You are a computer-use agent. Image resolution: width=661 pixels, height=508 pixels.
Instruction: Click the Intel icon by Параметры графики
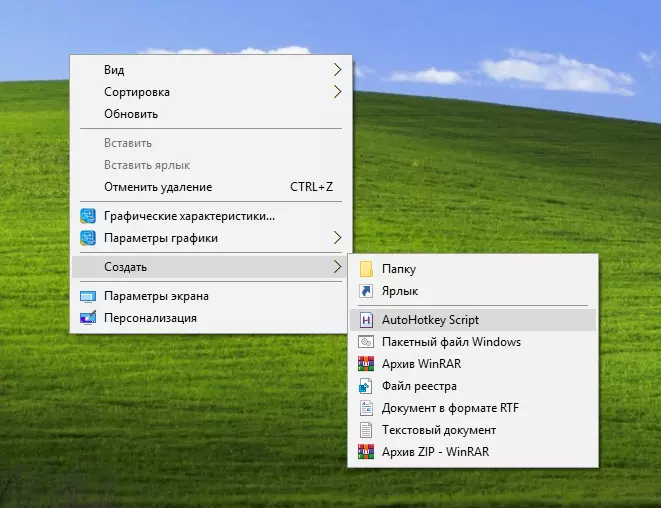pos(88,238)
